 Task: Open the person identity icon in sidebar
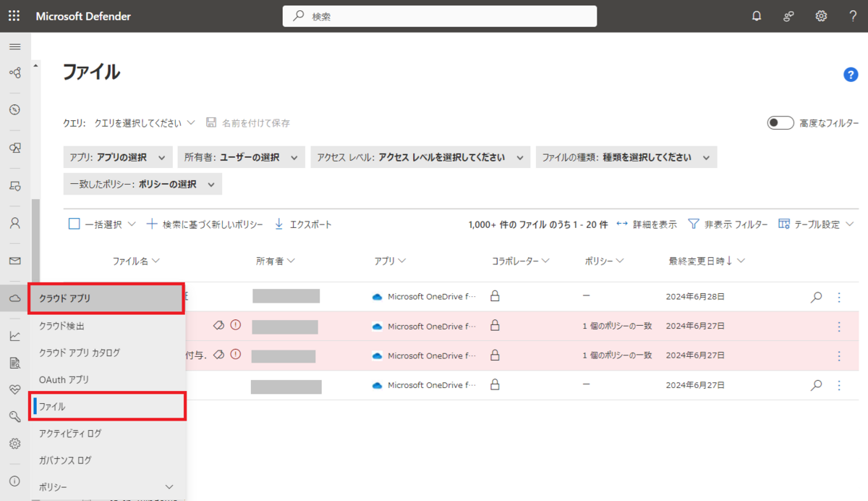point(14,223)
